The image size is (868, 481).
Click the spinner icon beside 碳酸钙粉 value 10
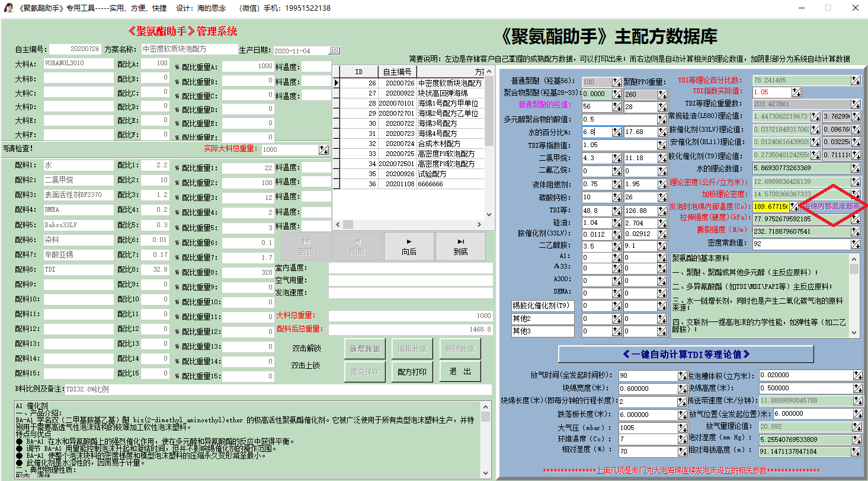coord(617,198)
